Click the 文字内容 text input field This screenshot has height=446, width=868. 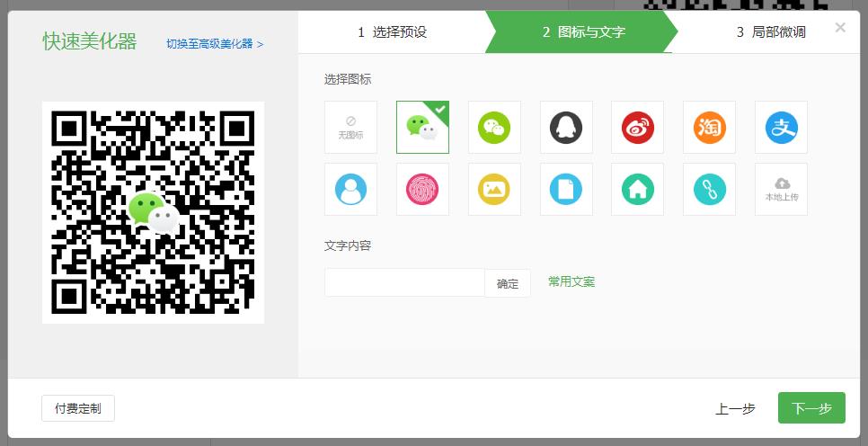(404, 282)
